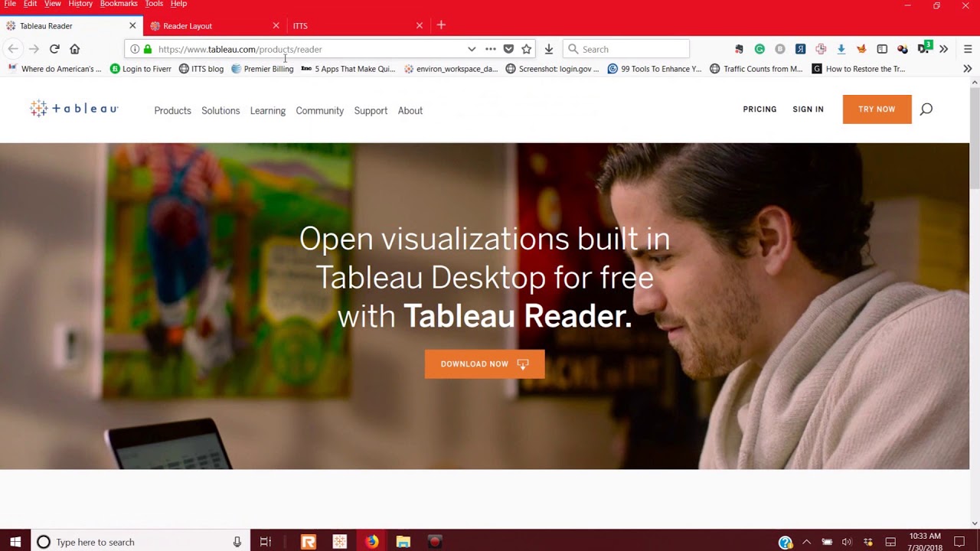Open the Firefox downloads arrow

tap(548, 49)
